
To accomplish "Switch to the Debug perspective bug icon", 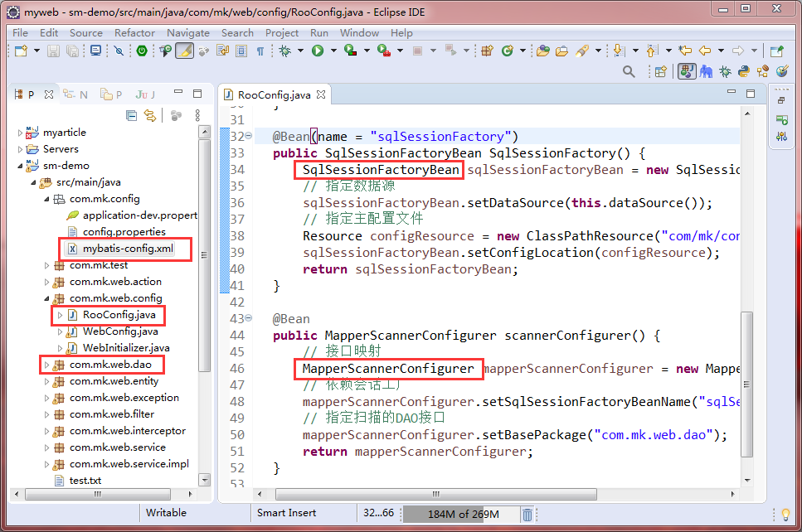I will coord(725,71).
